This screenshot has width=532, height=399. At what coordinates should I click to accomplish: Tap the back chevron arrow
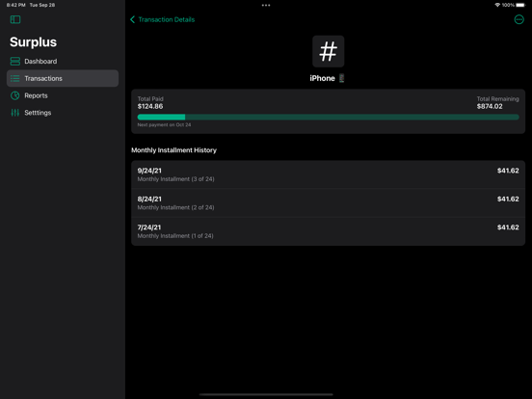(x=132, y=19)
